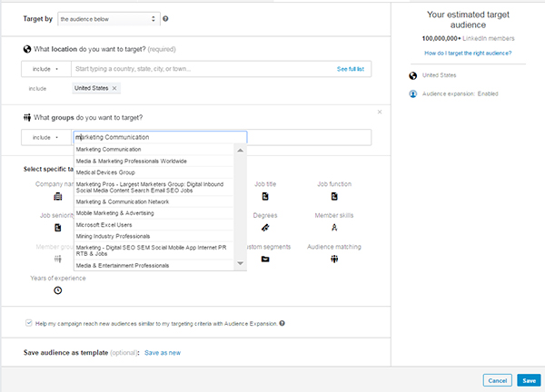
Task: Select Microsoft Excel Users from the list
Action: [x=105, y=224]
